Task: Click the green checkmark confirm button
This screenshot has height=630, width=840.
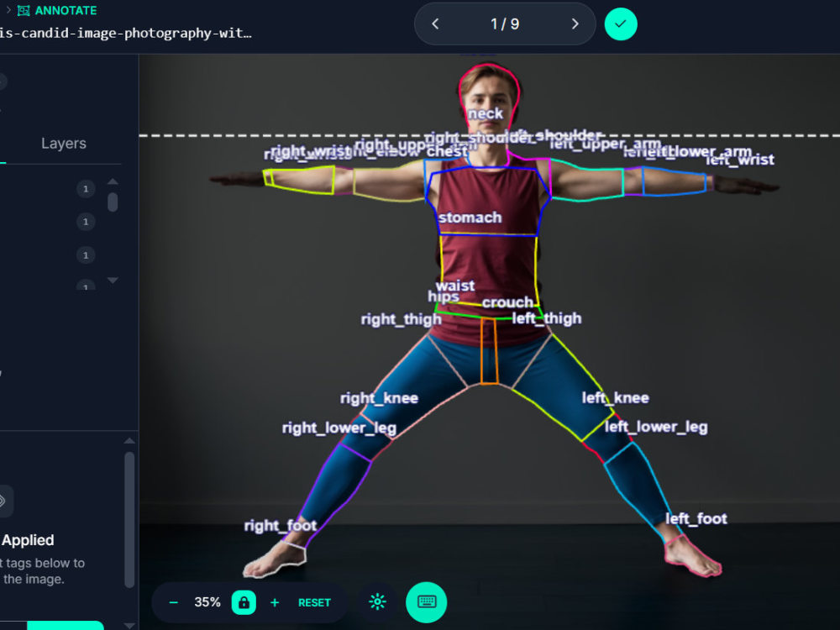Action: (x=621, y=24)
